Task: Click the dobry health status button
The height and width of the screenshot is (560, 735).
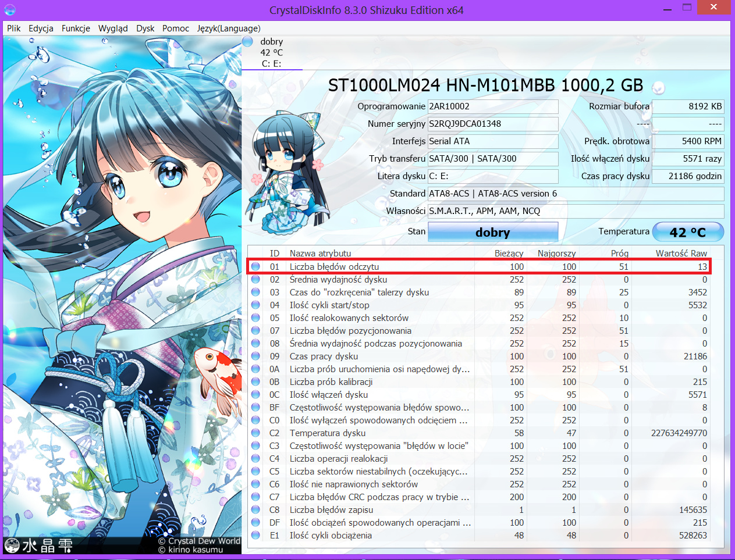Action: click(x=493, y=232)
